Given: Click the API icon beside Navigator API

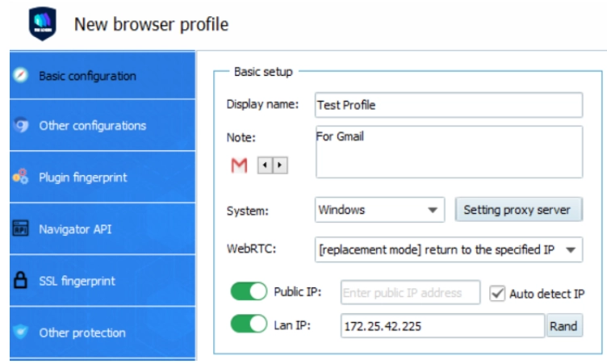Looking at the screenshot, I should click(20, 228).
